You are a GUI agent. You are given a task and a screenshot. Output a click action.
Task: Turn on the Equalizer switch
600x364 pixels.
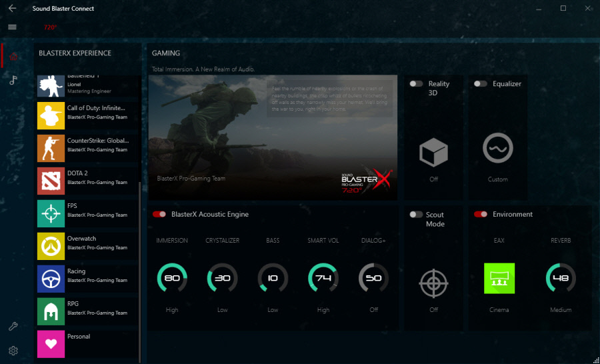click(480, 84)
